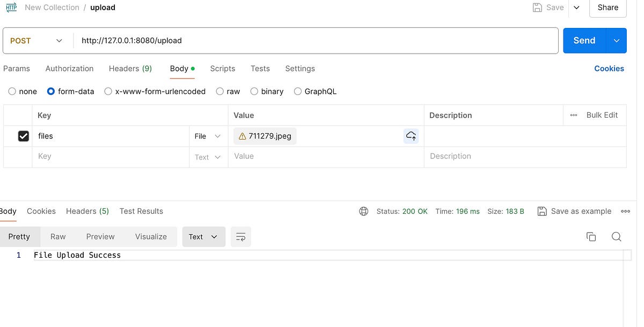Open the POST method dropdown
644x327 pixels.
[38, 41]
